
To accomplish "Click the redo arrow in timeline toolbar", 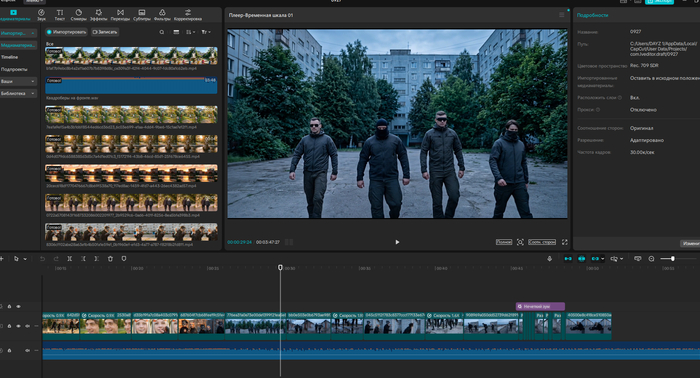I will [x=56, y=258].
